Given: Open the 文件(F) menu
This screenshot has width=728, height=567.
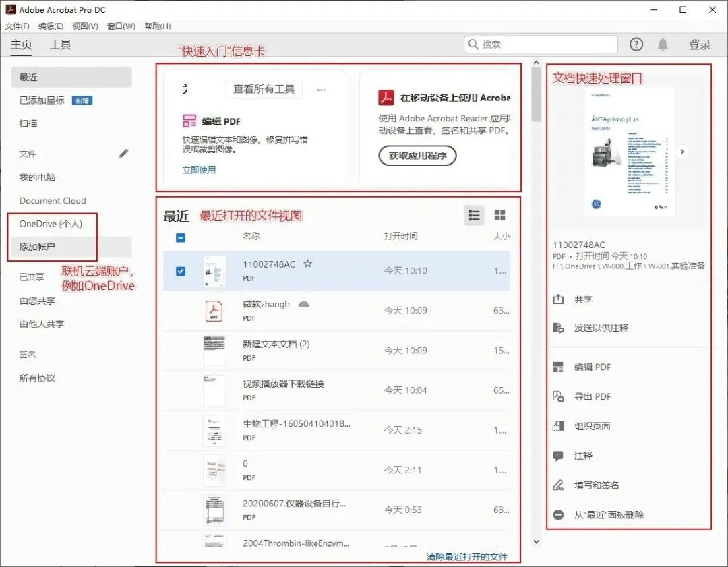Looking at the screenshot, I should tap(17, 26).
